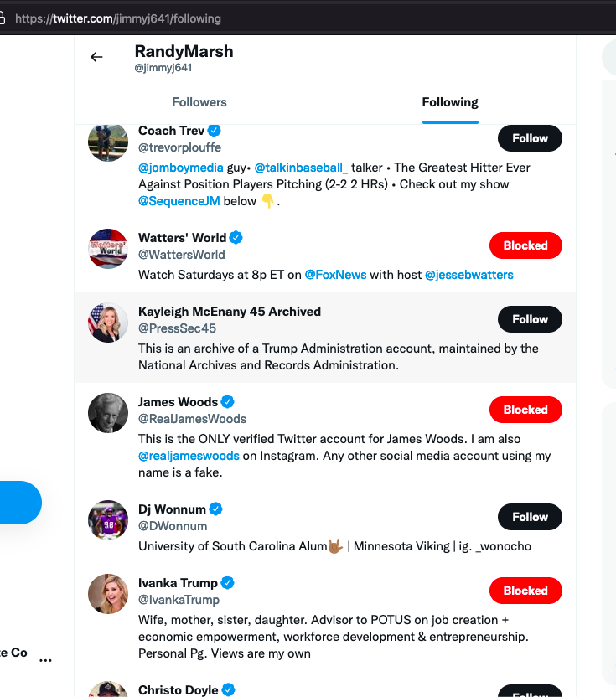616x697 pixels.
Task: Click the @jessebwatters mention link
Action: [468, 275]
